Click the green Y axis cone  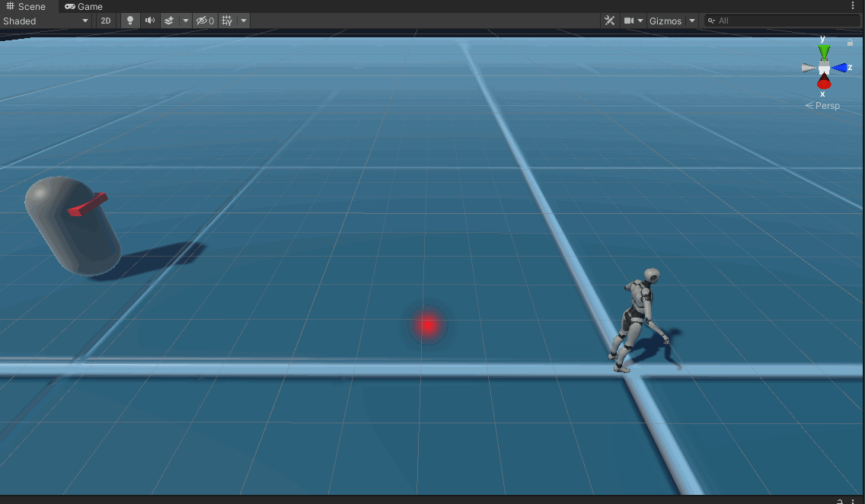click(824, 53)
